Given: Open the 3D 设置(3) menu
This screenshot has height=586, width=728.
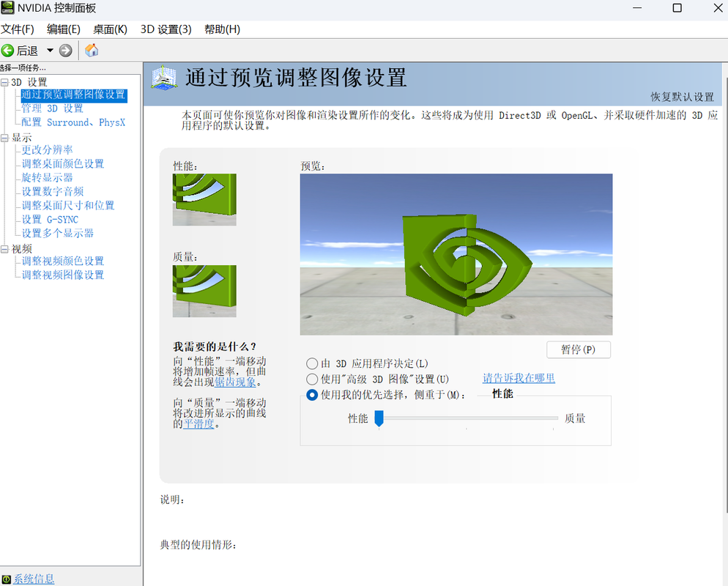Looking at the screenshot, I should coord(166,29).
